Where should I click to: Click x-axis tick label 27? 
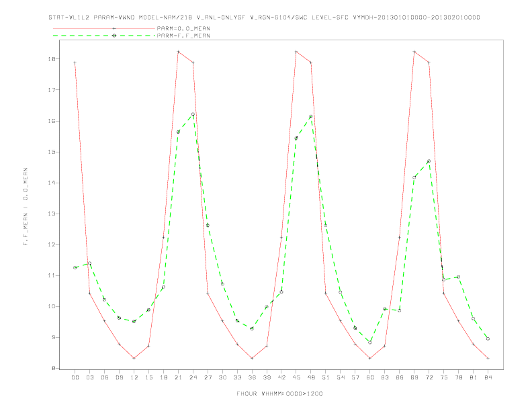click(208, 377)
